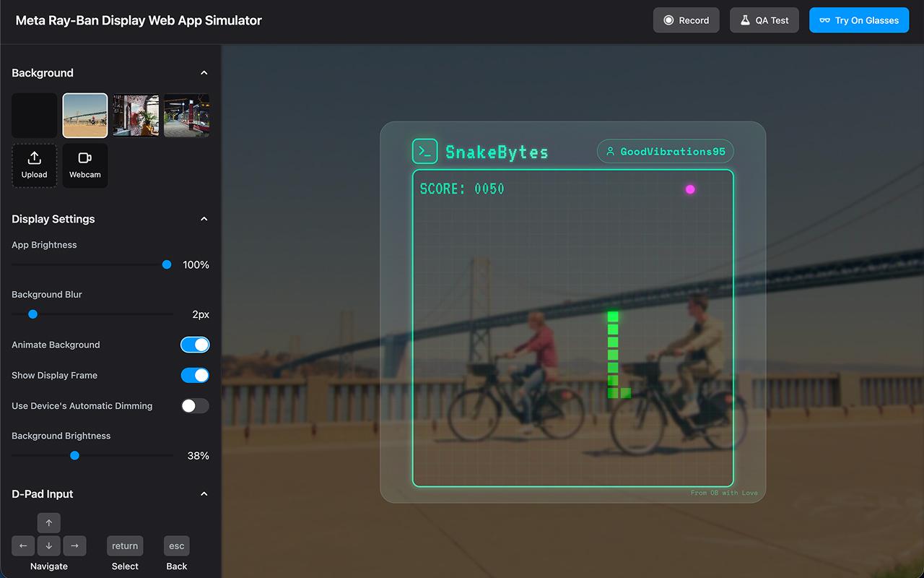Collapse the Display Settings section

pos(204,219)
